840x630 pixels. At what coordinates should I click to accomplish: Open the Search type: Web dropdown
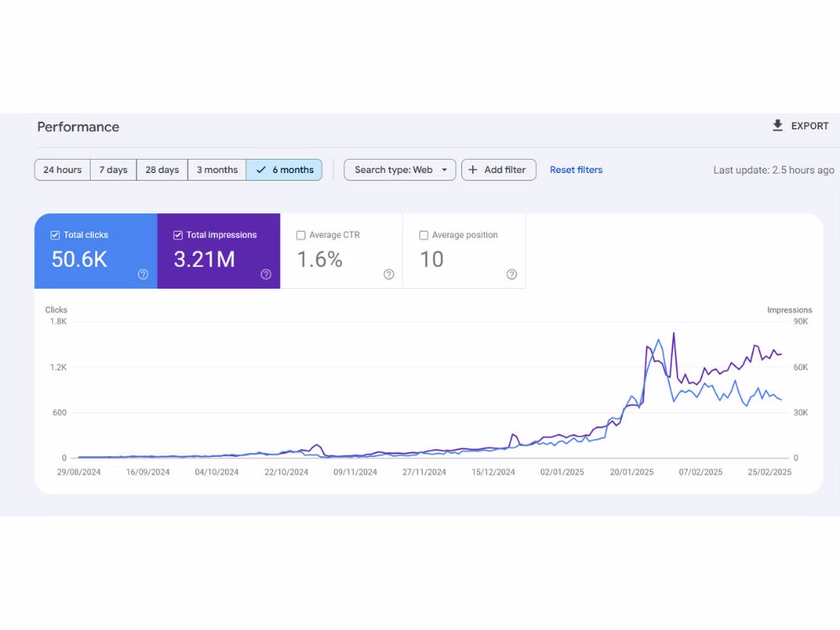click(x=400, y=170)
